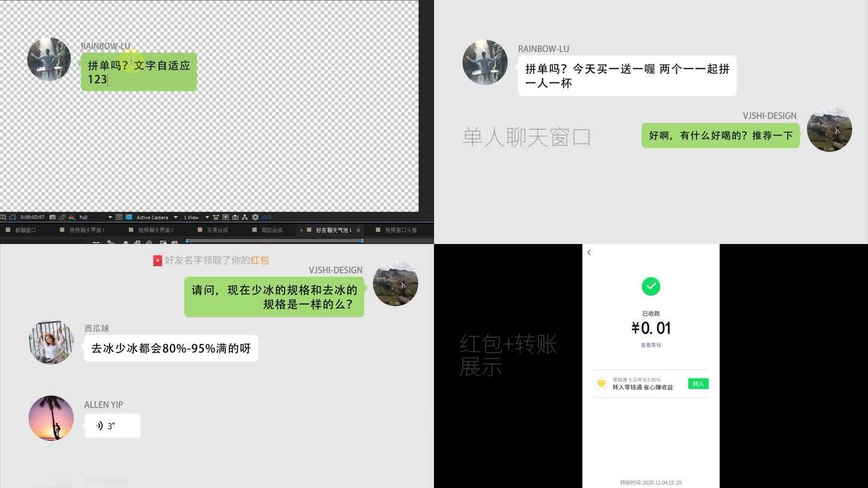Open the Full resolution dropdown
The height and width of the screenshot is (488, 868).
point(96,217)
